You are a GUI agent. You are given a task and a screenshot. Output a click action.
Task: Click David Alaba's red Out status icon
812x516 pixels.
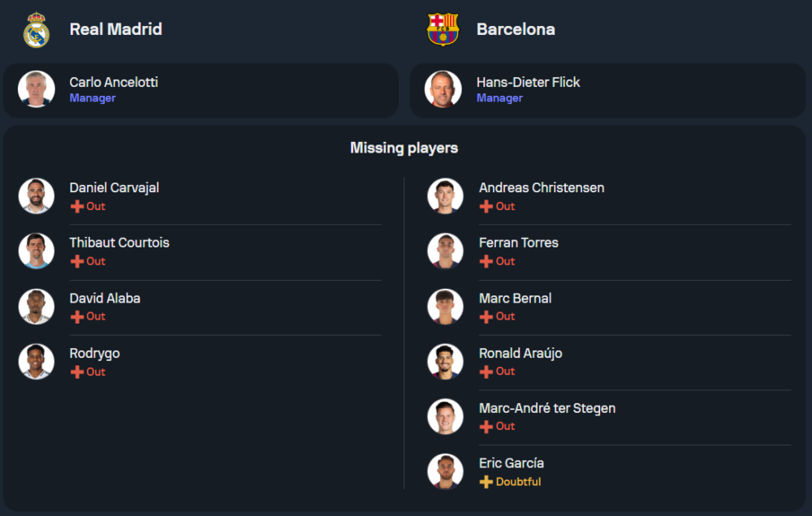pyautogui.click(x=77, y=317)
